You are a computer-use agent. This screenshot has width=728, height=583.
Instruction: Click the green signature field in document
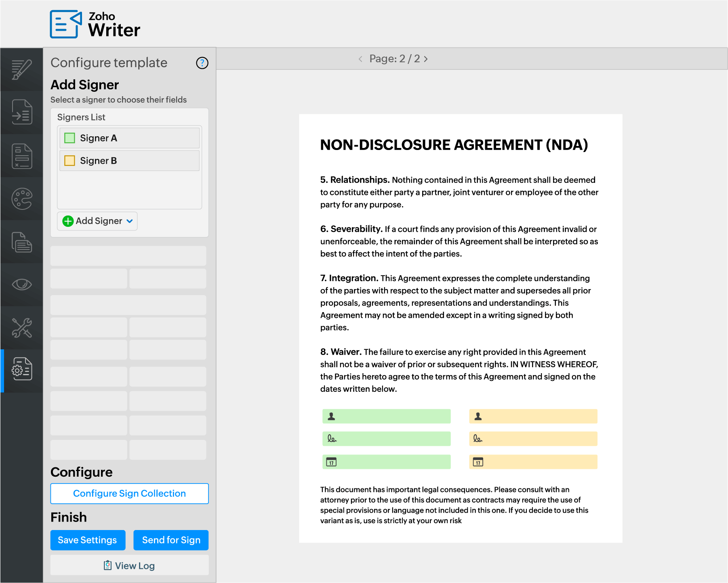[386, 439]
